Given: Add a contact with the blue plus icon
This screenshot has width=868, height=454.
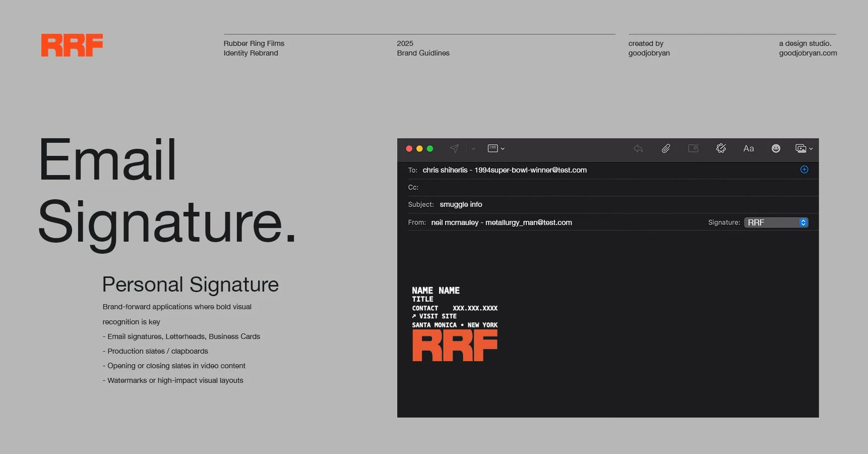Looking at the screenshot, I should [804, 169].
